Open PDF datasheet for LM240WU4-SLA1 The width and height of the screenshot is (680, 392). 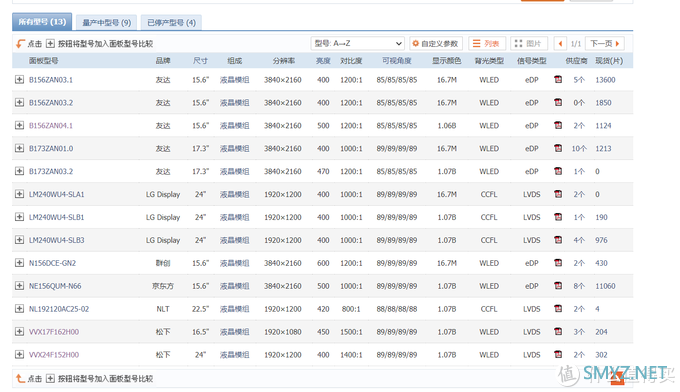pos(558,194)
